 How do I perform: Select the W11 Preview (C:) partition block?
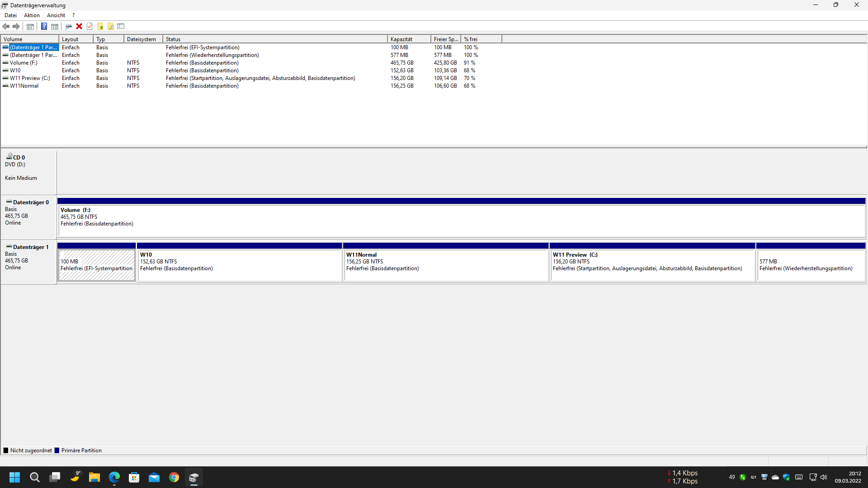[652, 262]
